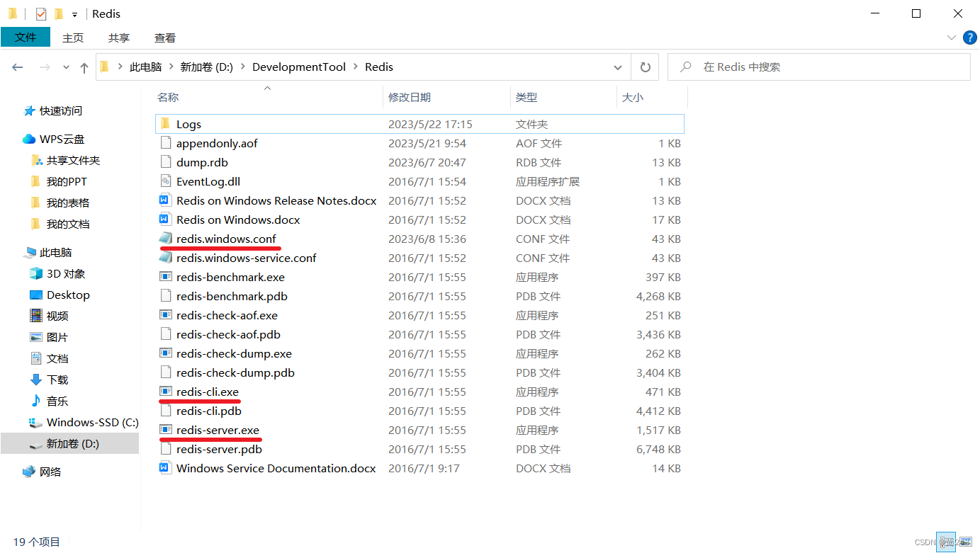Image resolution: width=980 pixels, height=553 pixels.
Task: Navigate to 此电脑 in the address path
Action: click(145, 67)
